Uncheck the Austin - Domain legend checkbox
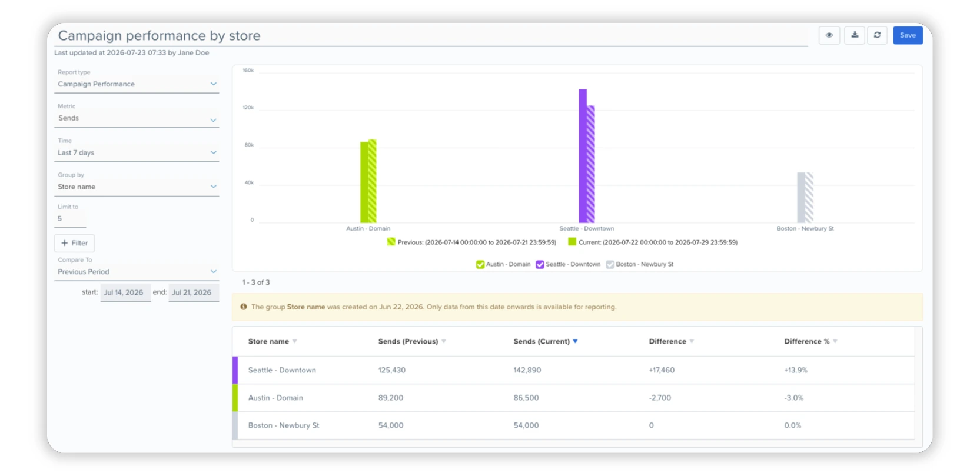Screen dimensions: 980x476 tap(480, 264)
